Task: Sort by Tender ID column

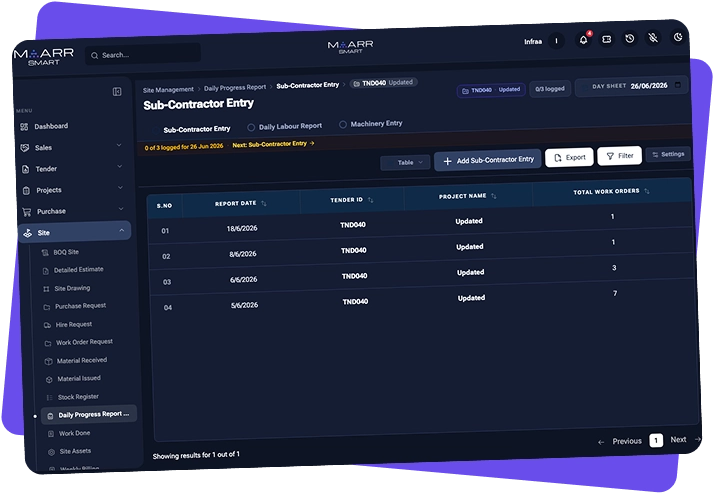Action: (370, 200)
